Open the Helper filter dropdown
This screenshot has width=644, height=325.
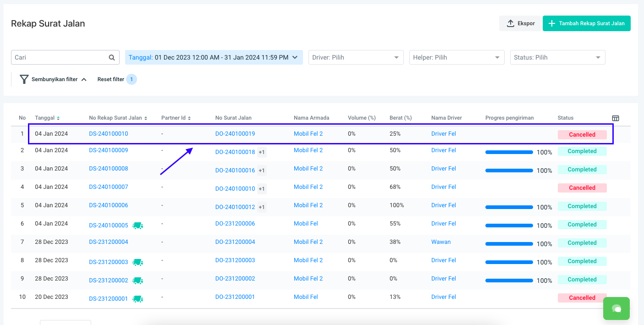coord(457,57)
